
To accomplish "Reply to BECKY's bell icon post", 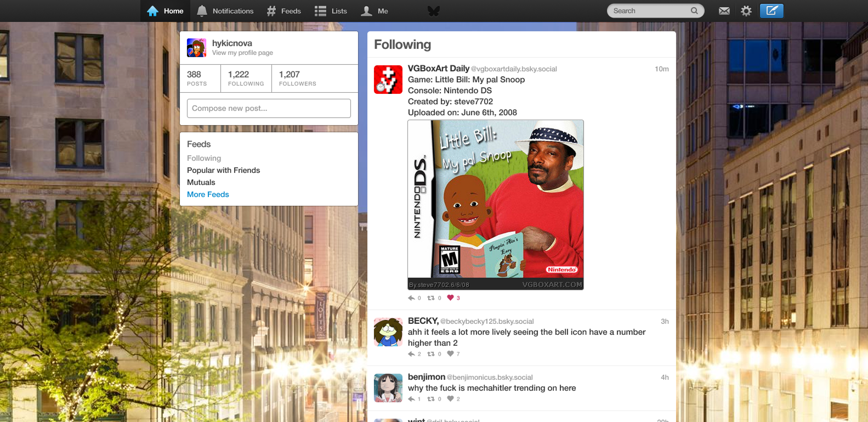I will click(x=411, y=354).
